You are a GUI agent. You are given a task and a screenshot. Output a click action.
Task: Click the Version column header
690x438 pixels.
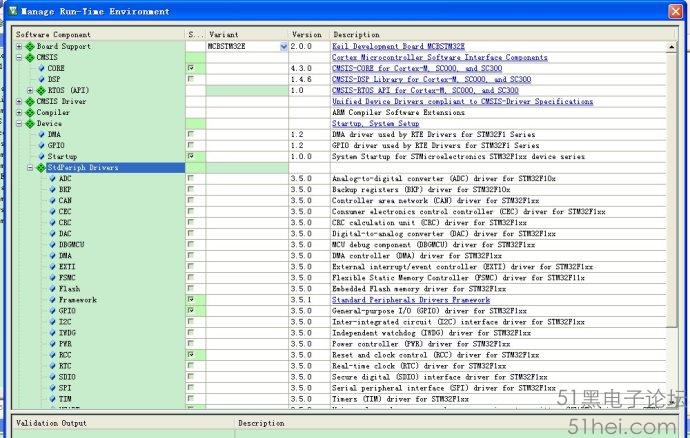pos(309,34)
